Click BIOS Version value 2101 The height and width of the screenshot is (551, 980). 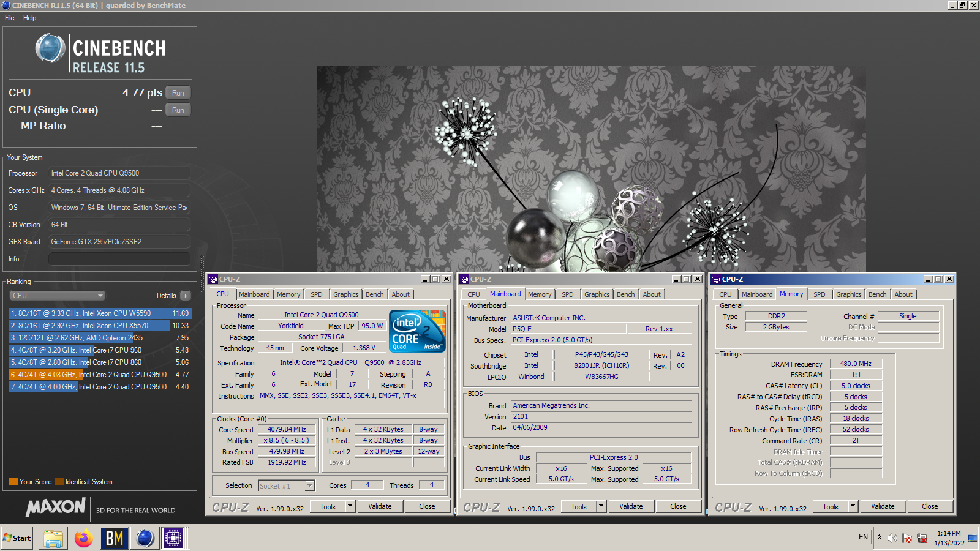pos(601,416)
